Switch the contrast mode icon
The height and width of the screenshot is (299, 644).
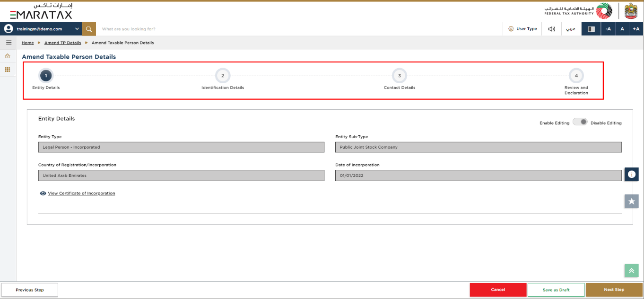tap(591, 29)
